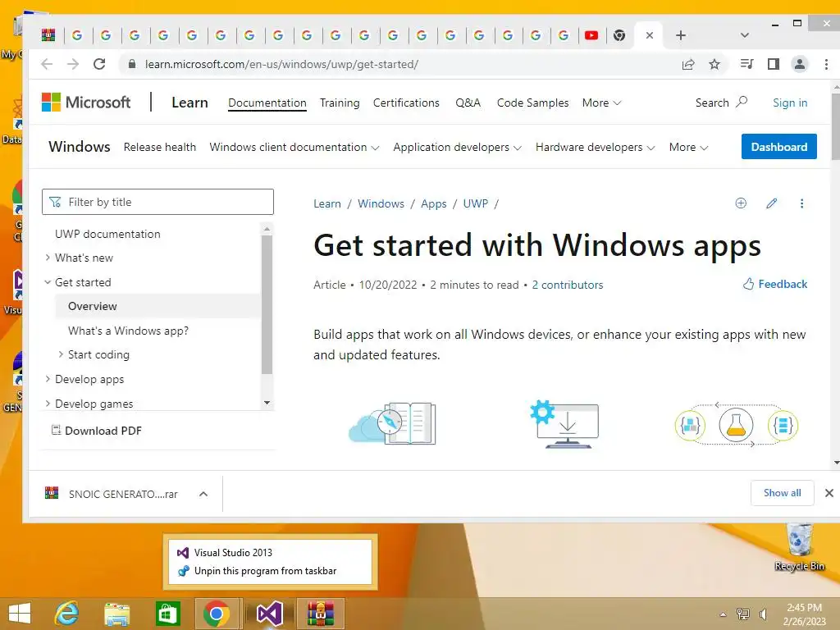Open the tab search dropdown arrow
The width and height of the screenshot is (840, 630).
point(744,35)
